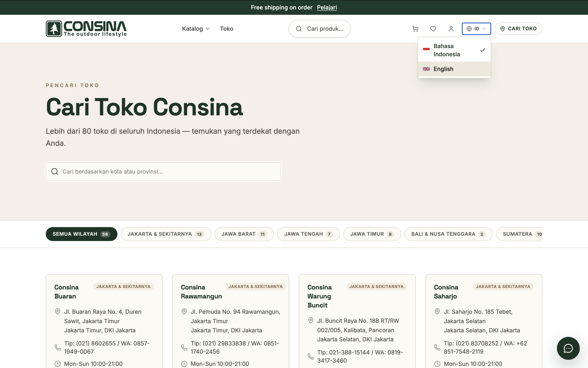Filter stores by Jawa Timur
Screen dimensions: 588x368
coord(372,234)
